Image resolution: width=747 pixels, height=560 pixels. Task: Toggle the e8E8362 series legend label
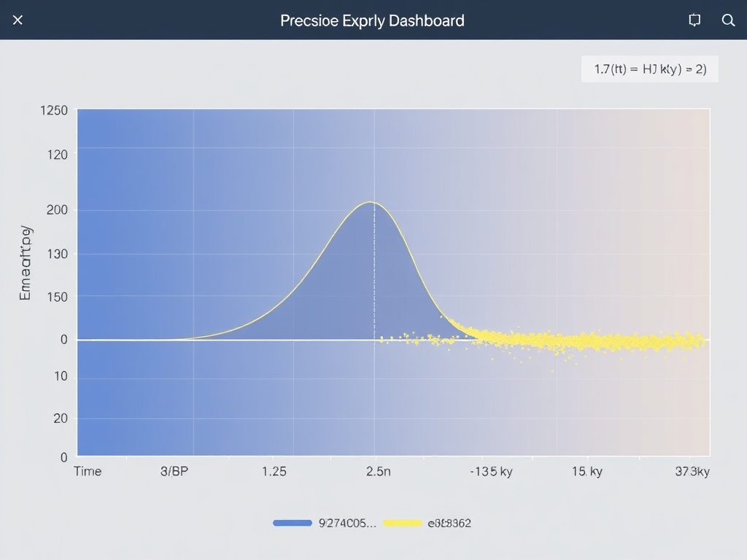point(449,523)
